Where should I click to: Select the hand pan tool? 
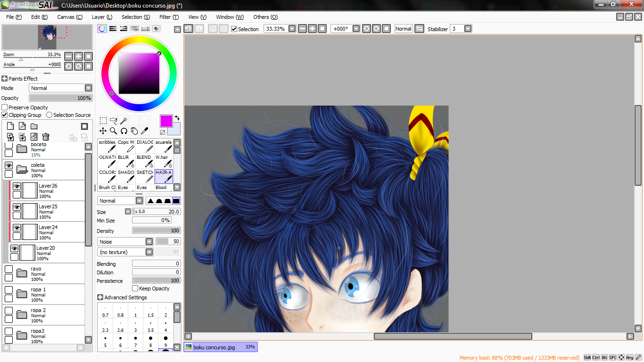pyautogui.click(x=134, y=131)
